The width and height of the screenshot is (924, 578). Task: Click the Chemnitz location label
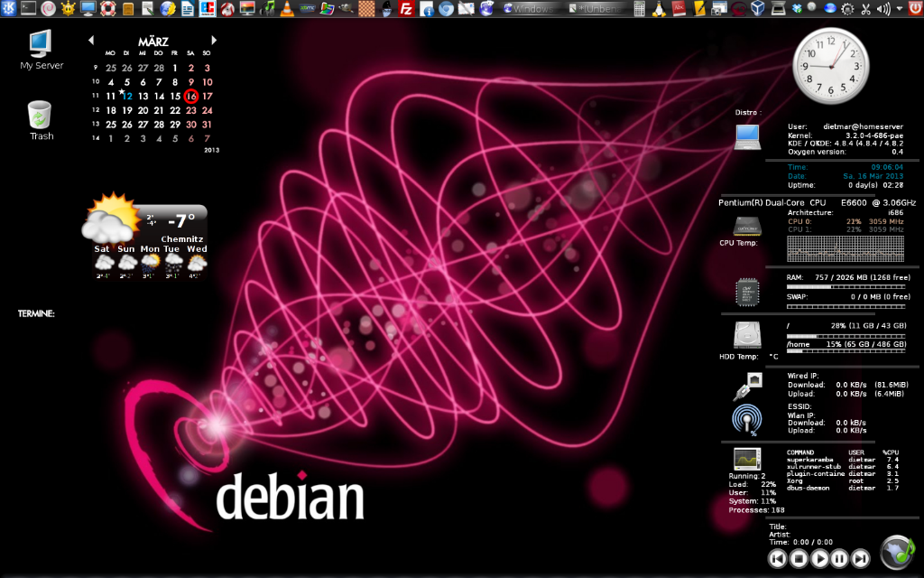coord(182,238)
